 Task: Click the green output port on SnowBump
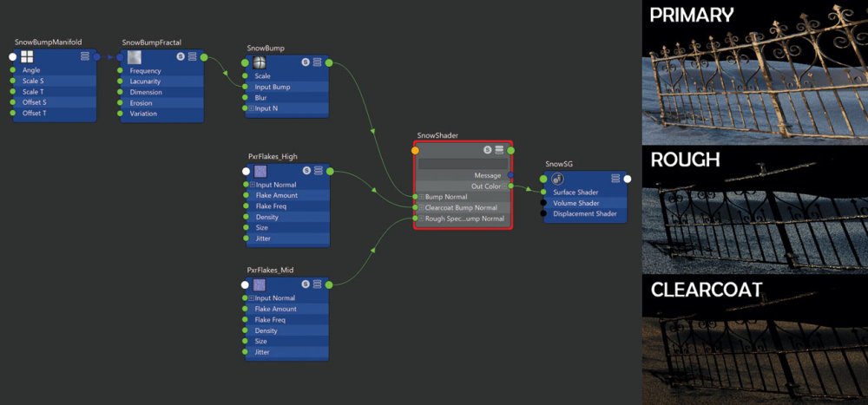click(x=329, y=62)
